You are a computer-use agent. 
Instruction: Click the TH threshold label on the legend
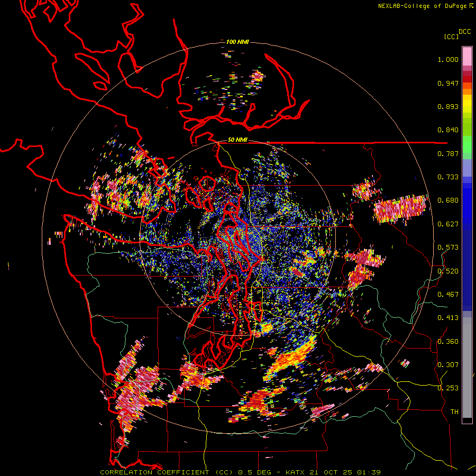(x=454, y=411)
